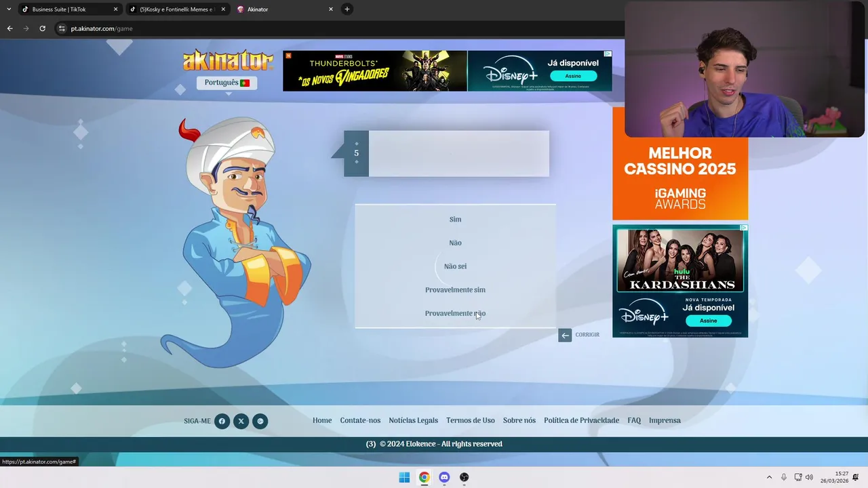
Task: Open the Imprensa footer link
Action: (665, 421)
